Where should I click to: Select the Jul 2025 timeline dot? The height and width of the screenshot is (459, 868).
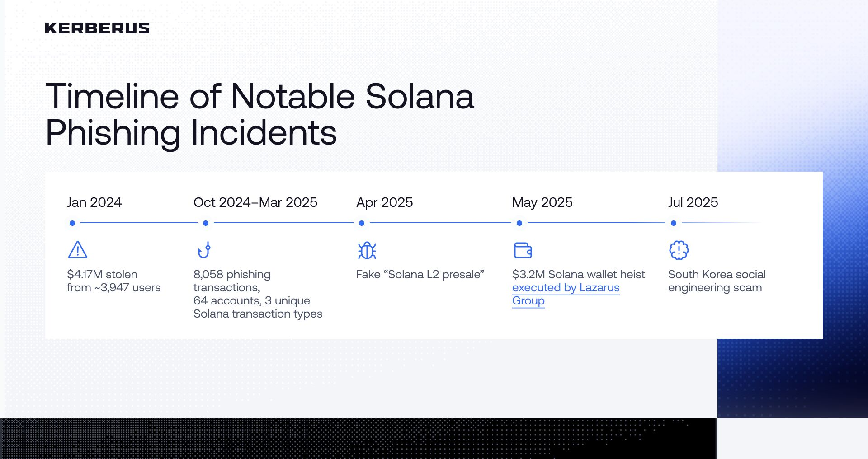coord(674,223)
